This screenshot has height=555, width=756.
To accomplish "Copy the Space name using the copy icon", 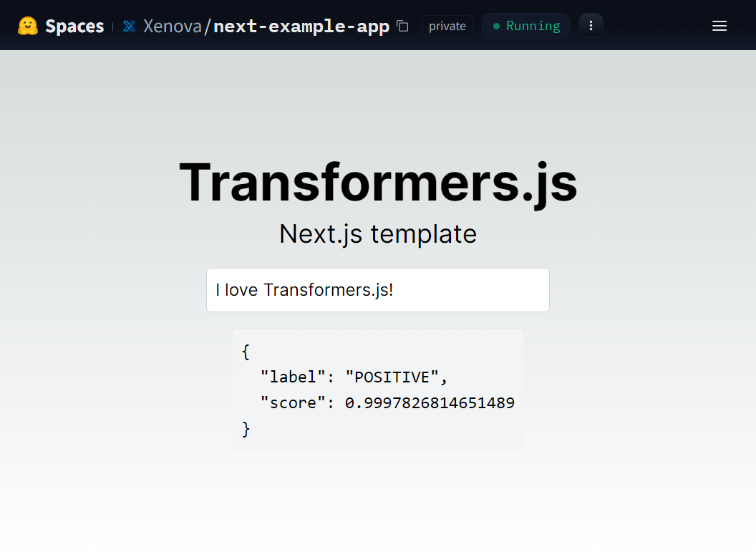I will click(x=402, y=25).
